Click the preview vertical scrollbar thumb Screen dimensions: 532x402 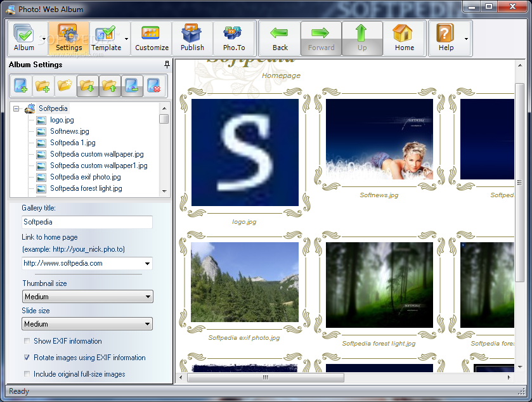pyautogui.click(x=519, y=183)
